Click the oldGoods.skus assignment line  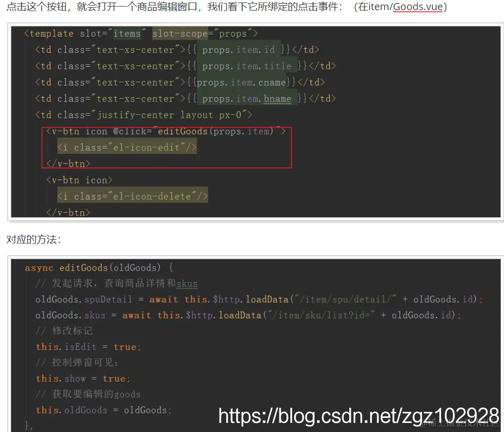(x=248, y=315)
